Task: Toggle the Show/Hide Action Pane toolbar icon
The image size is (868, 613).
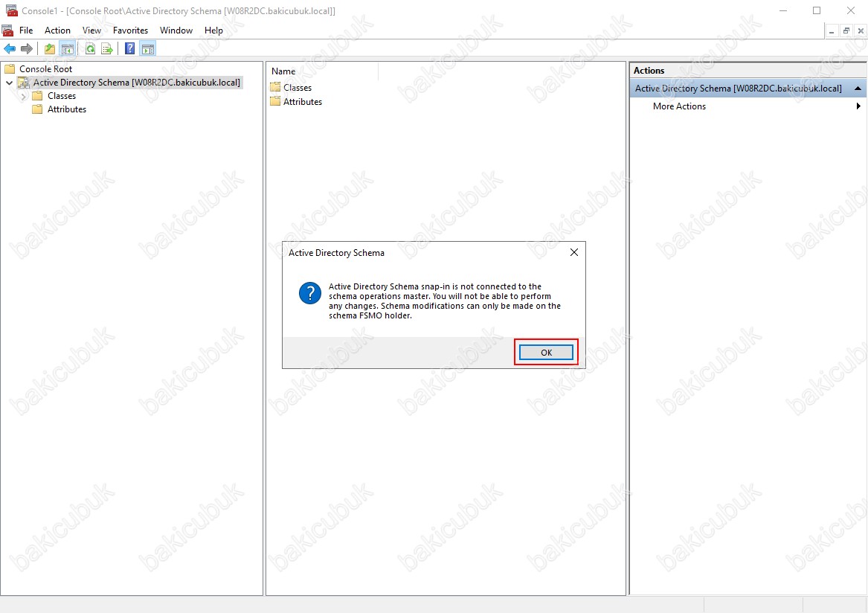Action: pos(148,49)
